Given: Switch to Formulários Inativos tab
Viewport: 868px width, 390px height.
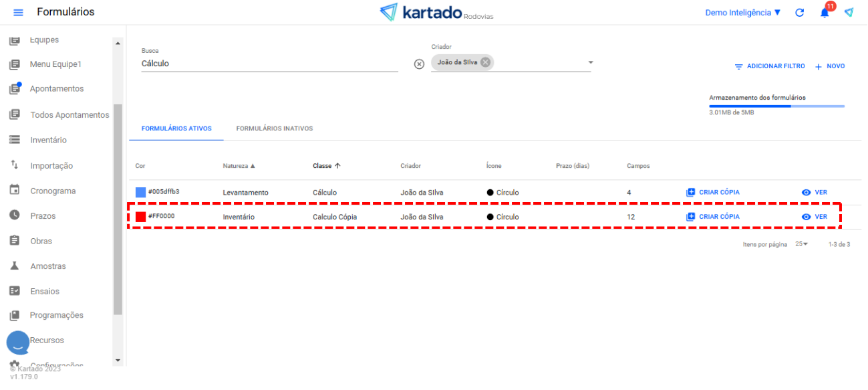Looking at the screenshot, I should pos(274,128).
